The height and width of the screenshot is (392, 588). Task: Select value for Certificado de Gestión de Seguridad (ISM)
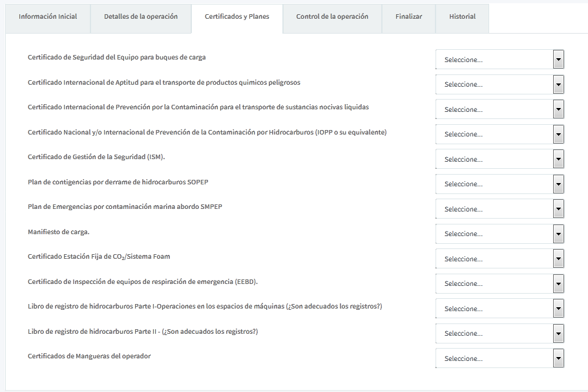pos(499,159)
